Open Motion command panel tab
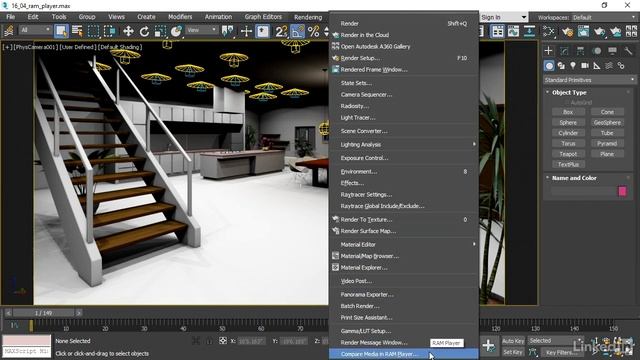The width and height of the screenshot is (640, 360). pyautogui.click(x=597, y=51)
